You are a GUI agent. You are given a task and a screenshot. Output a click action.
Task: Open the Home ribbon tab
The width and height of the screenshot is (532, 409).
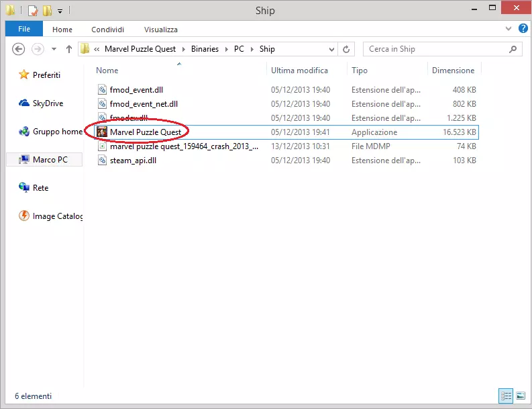[x=62, y=30]
